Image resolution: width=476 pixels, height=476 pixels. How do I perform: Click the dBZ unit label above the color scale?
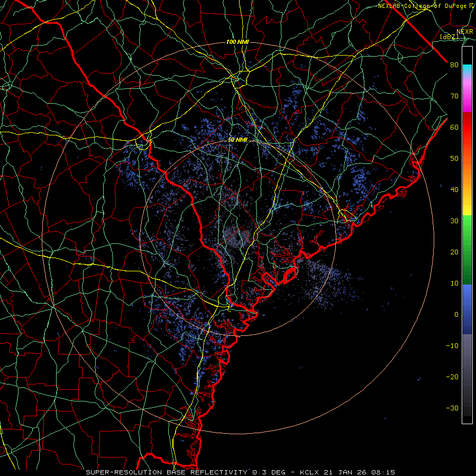pyautogui.click(x=449, y=37)
